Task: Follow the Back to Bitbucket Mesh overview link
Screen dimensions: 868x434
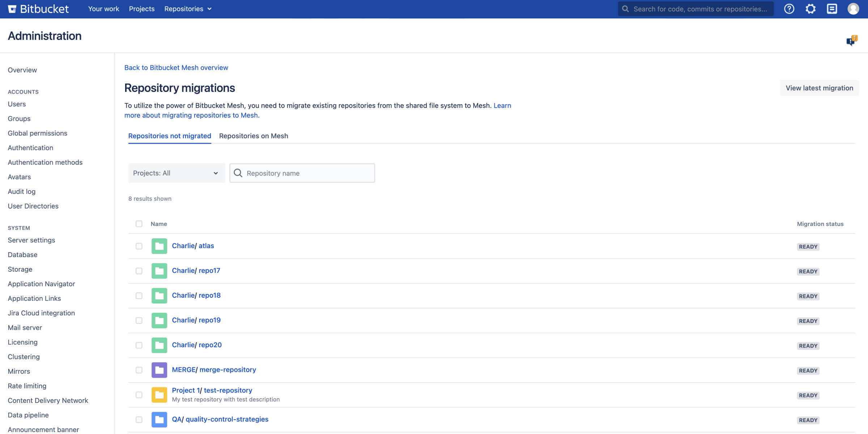Action: [x=176, y=67]
